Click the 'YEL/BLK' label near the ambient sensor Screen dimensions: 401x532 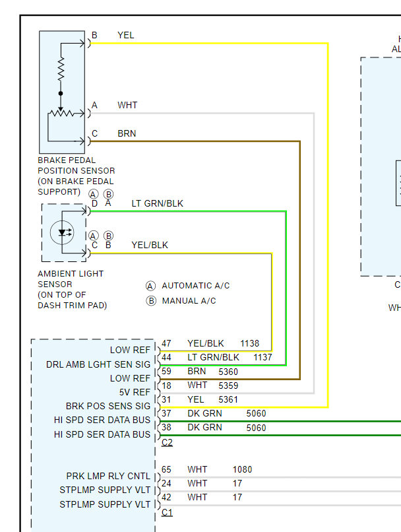150,245
